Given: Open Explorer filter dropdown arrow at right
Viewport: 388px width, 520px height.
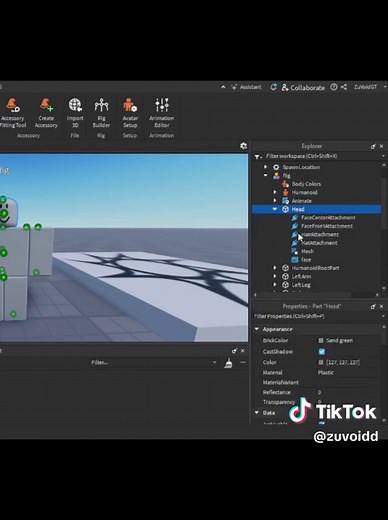Looking at the screenshot, I should (383, 156).
